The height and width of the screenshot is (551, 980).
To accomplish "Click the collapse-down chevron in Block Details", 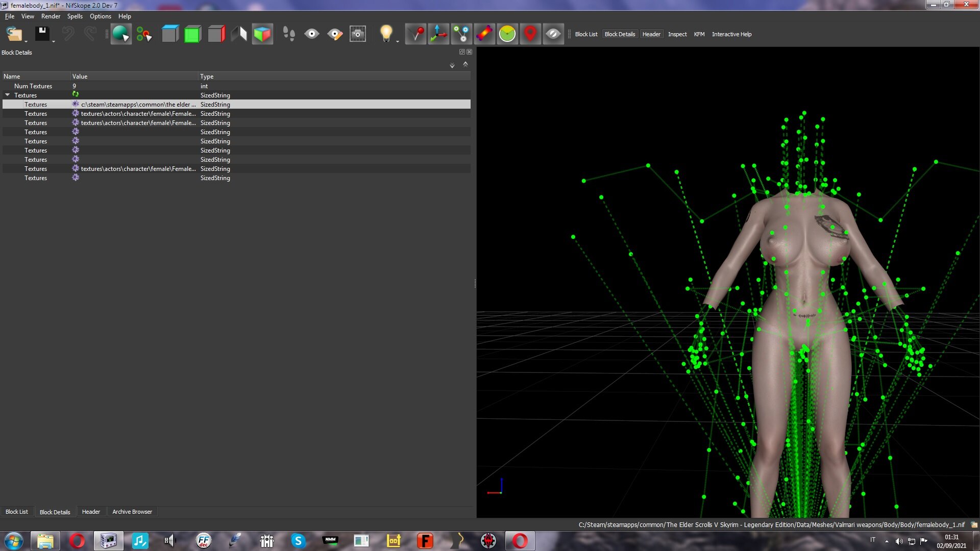I will 452,65.
